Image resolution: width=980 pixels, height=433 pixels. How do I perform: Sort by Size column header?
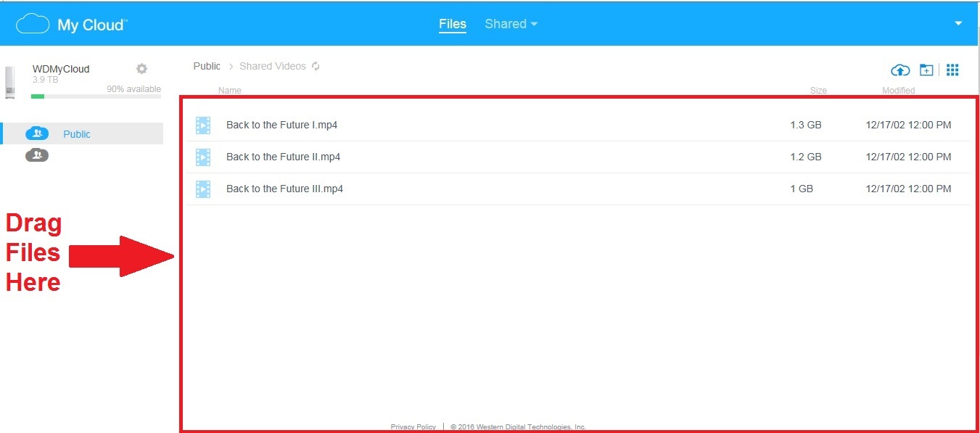coord(818,91)
